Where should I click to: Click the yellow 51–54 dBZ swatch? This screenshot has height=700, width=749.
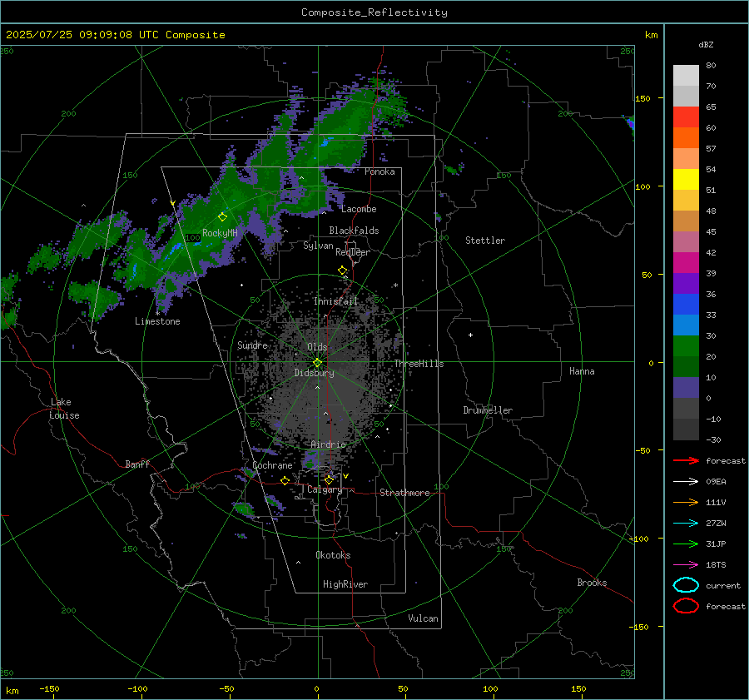pos(686,179)
